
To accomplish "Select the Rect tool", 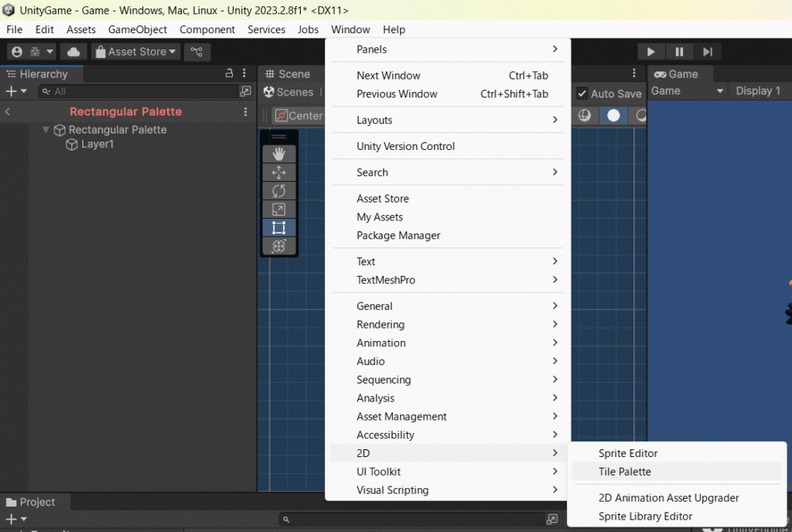I will [x=278, y=227].
